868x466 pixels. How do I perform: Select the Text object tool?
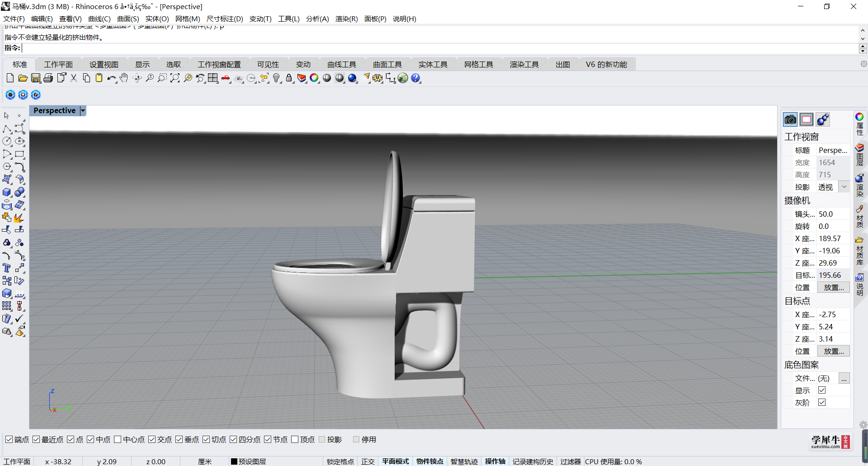click(7, 268)
